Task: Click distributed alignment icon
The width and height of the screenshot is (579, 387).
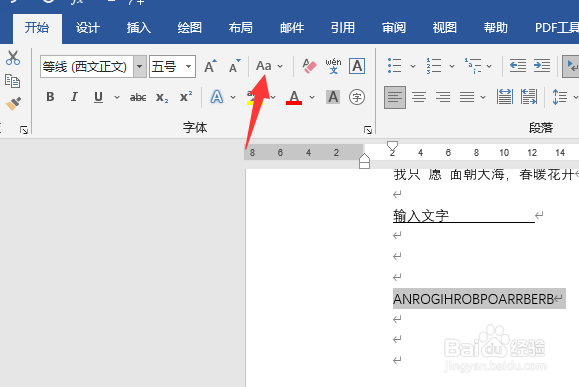Action: [x=505, y=97]
